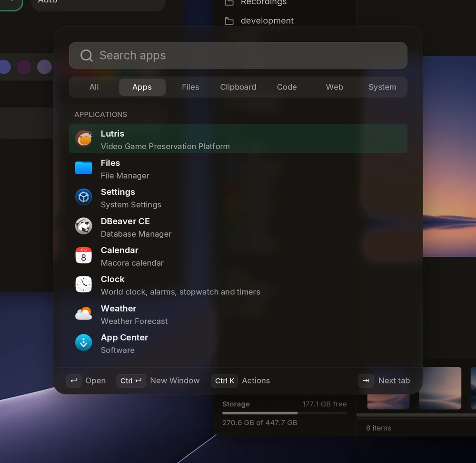The image size is (476, 463).
Task: Open the development folder in background window
Action: pos(267,21)
